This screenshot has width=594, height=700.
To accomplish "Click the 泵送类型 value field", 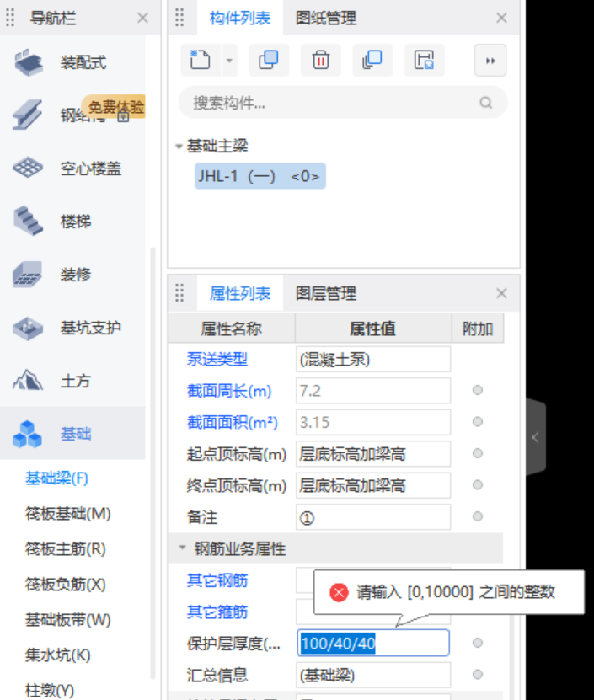I will 373,359.
